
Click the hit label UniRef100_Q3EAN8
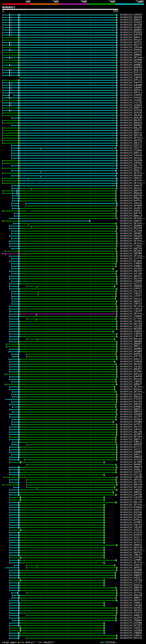click(131, 85)
